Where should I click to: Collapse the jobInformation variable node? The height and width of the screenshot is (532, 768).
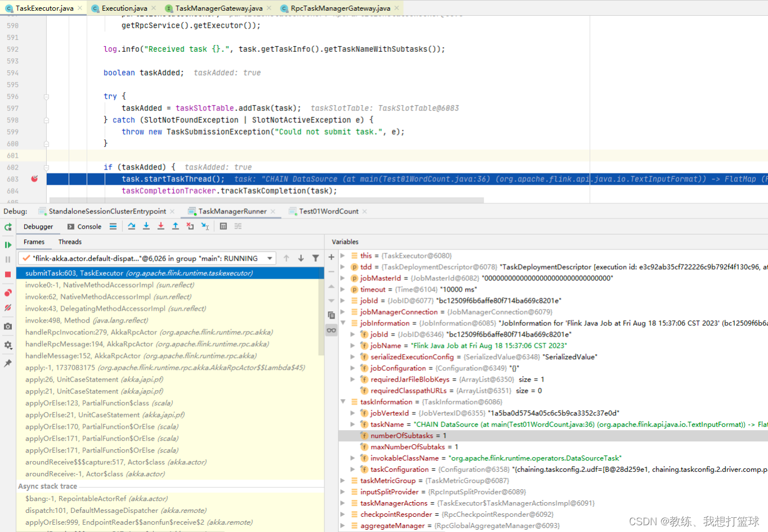(x=343, y=323)
